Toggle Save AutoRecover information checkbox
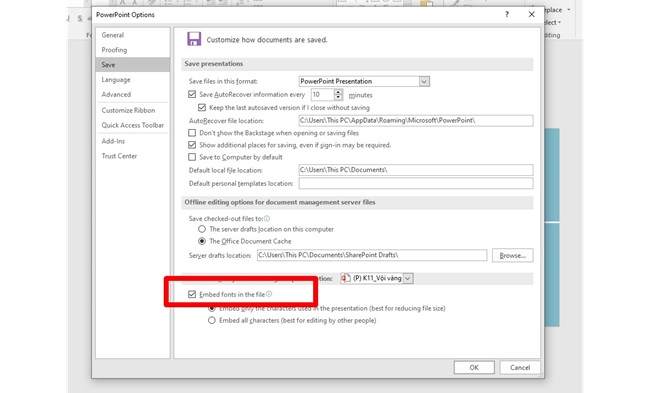 point(192,94)
